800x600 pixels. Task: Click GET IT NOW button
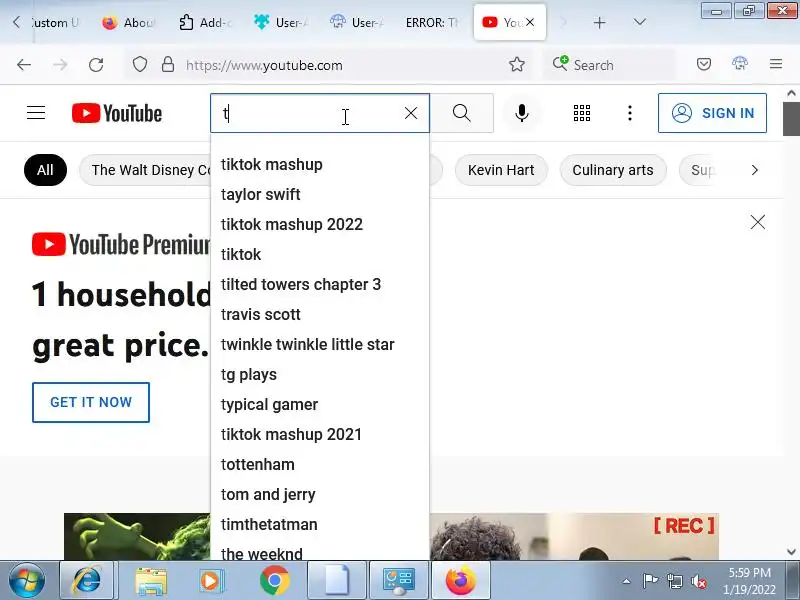point(91,402)
